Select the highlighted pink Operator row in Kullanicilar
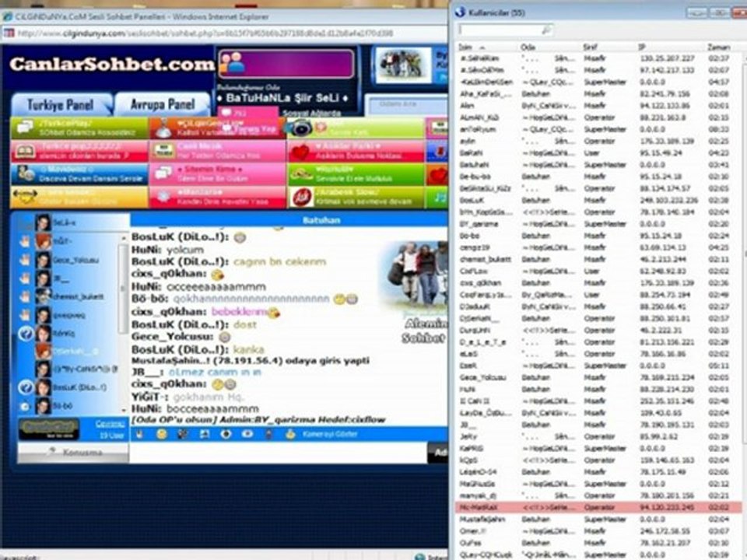The image size is (747, 560). pyautogui.click(x=598, y=507)
